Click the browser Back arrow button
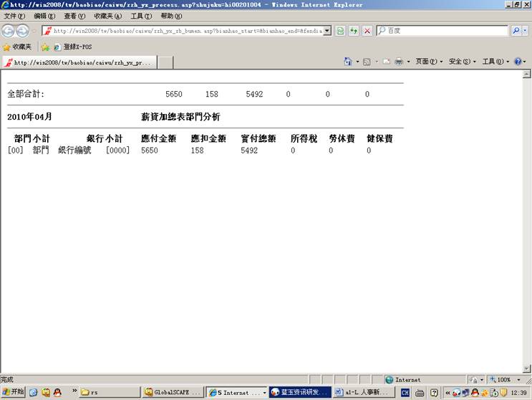Screen dimensions: 532x400 click(9, 31)
